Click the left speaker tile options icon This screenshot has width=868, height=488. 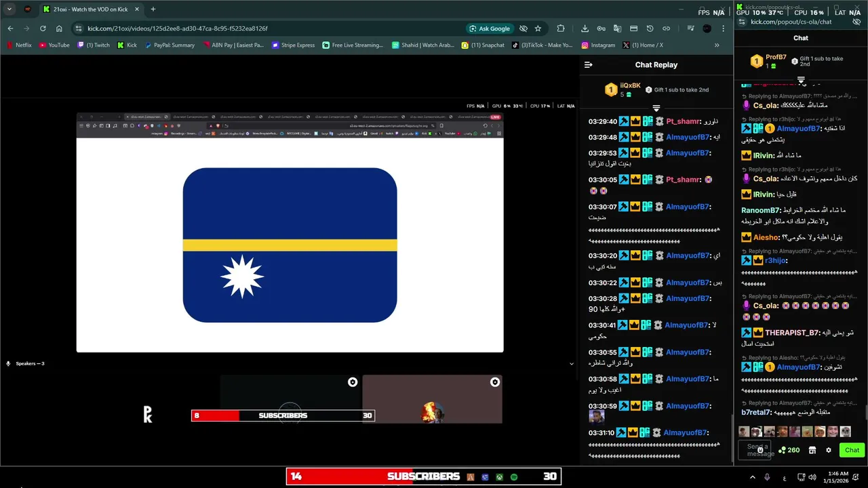point(353,382)
